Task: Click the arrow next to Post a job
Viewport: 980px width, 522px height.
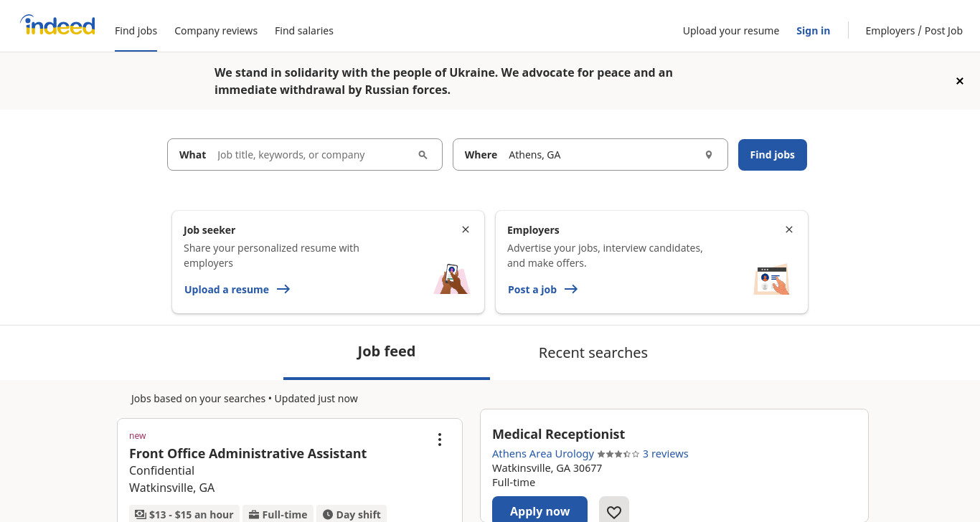Action: pyautogui.click(x=571, y=289)
